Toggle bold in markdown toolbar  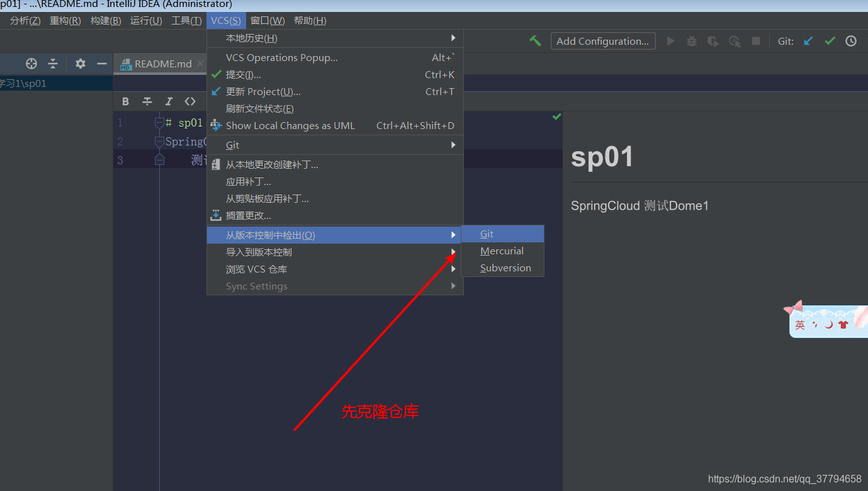[126, 101]
